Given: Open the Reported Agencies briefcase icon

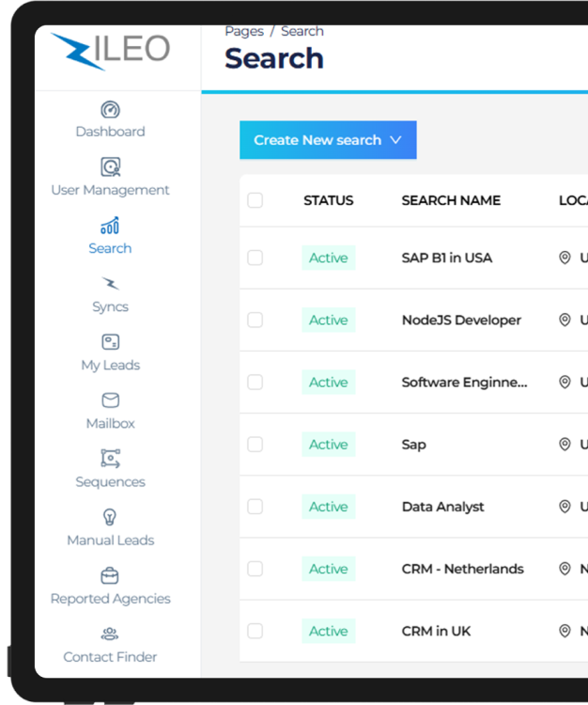Looking at the screenshot, I should click(x=110, y=575).
